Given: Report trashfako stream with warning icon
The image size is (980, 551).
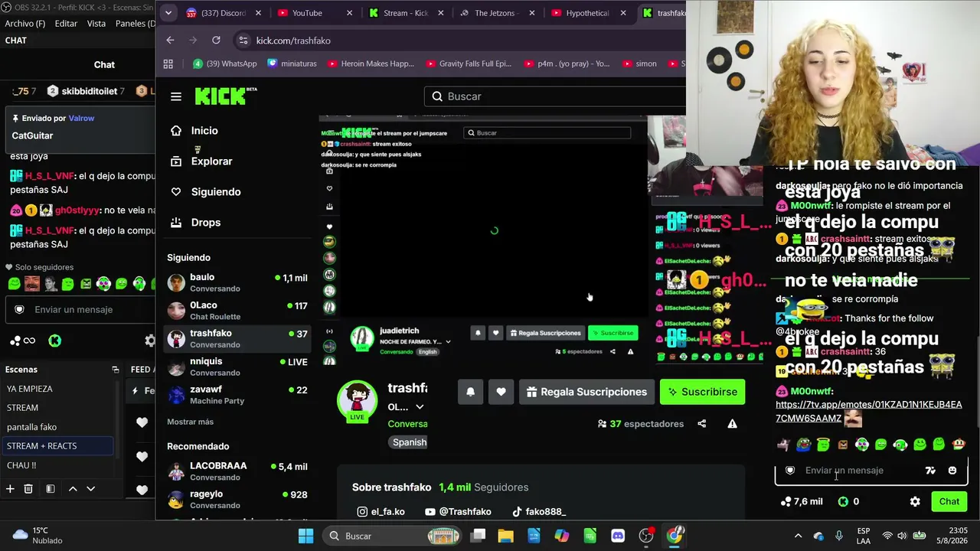Looking at the screenshot, I should [732, 424].
